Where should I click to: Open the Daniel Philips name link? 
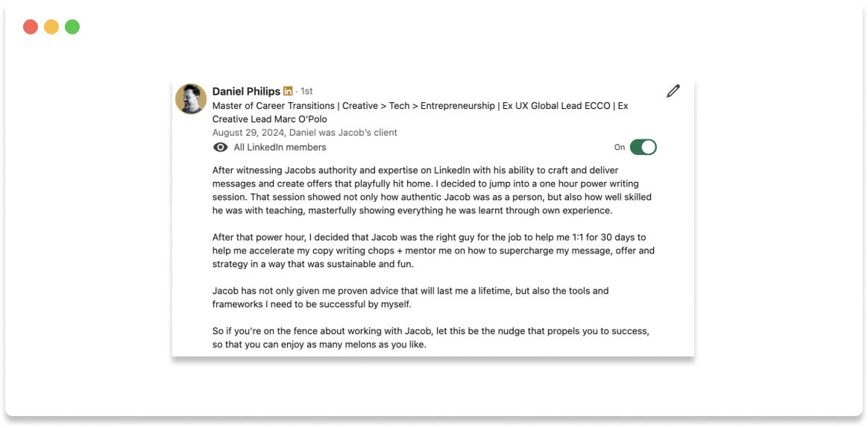point(246,91)
